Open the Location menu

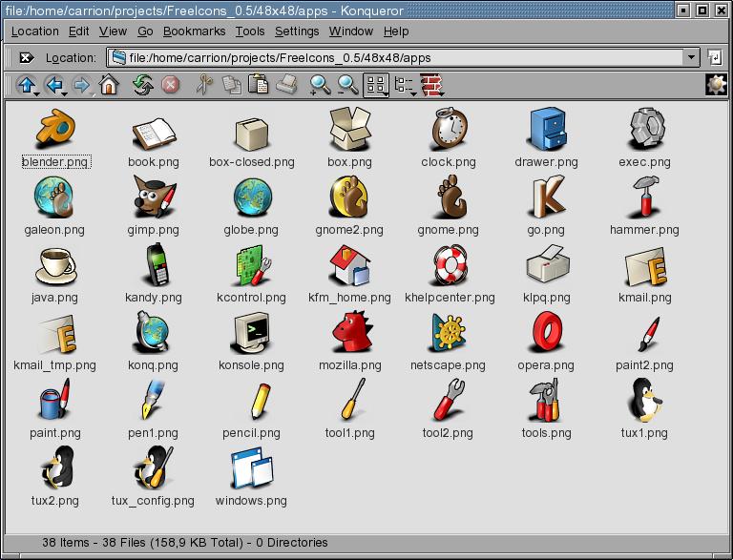point(35,31)
